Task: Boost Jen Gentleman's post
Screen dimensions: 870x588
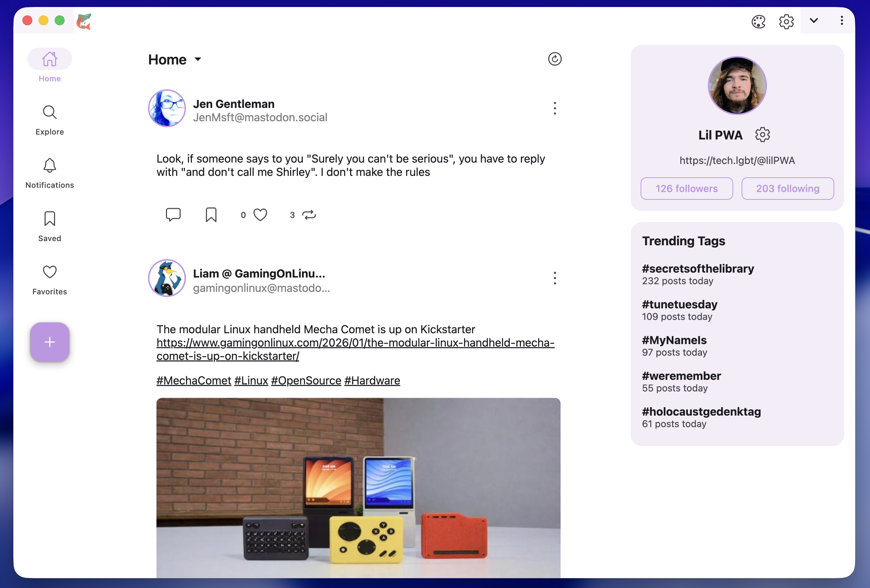Action: pos(309,215)
